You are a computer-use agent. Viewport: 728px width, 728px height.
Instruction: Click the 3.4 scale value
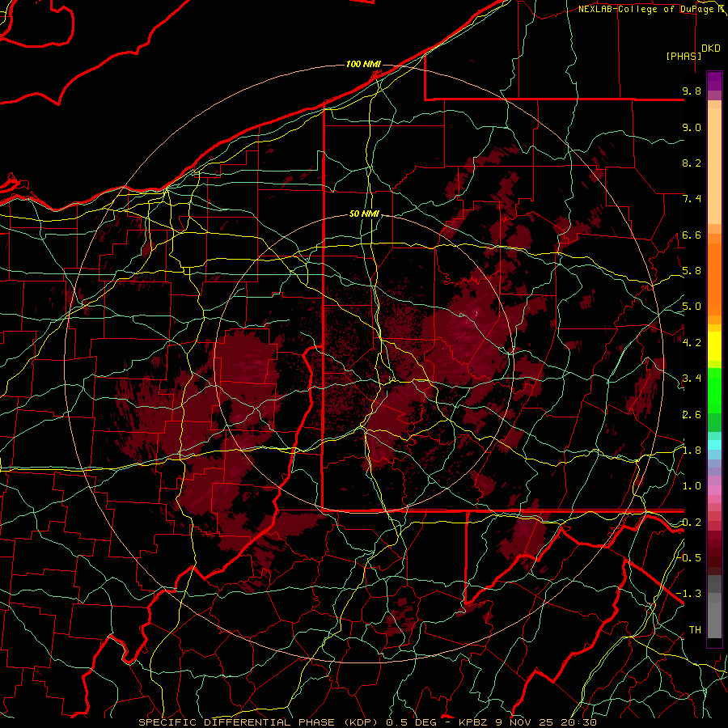point(692,379)
